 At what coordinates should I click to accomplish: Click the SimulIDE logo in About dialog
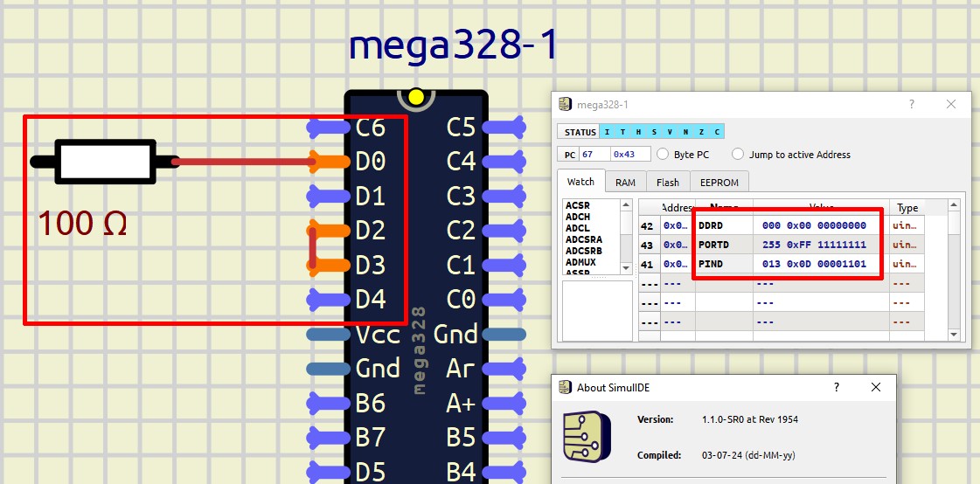(x=587, y=433)
